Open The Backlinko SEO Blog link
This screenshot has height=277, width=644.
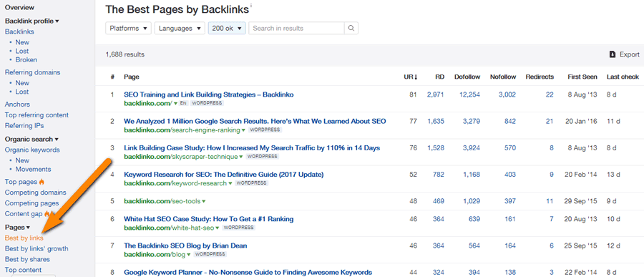pyautogui.click(x=185, y=246)
